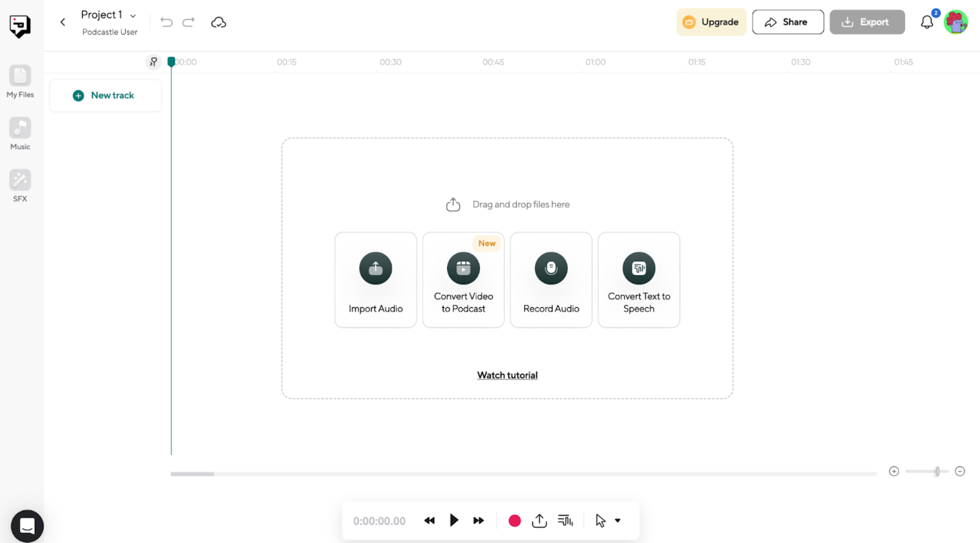Viewport: 980px width, 543px height.
Task: Expand the Project 1 name dropdown
Action: pos(133,16)
